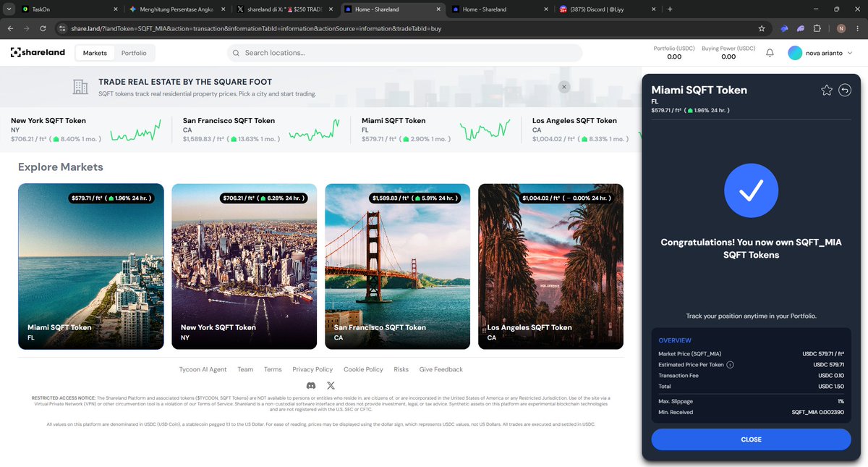The image size is (868, 467).
Task: Click the magnifier icon in the search box
Action: click(x=236, y=53)
